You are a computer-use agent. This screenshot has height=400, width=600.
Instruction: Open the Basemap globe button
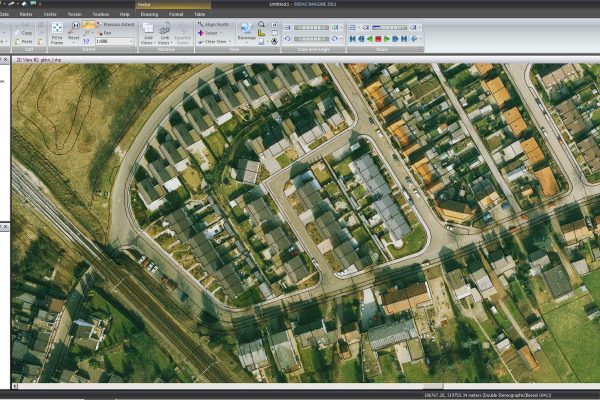click(x=246, y=28)
